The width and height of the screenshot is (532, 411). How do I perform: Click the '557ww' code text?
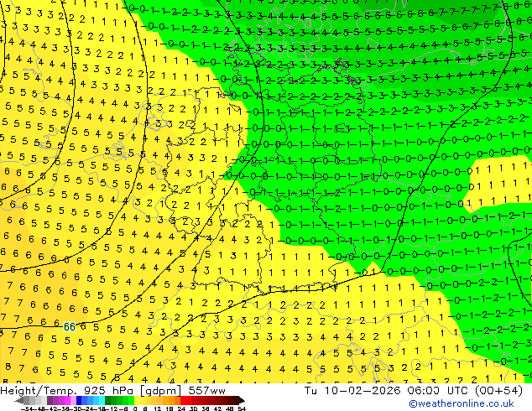[206, 391]
